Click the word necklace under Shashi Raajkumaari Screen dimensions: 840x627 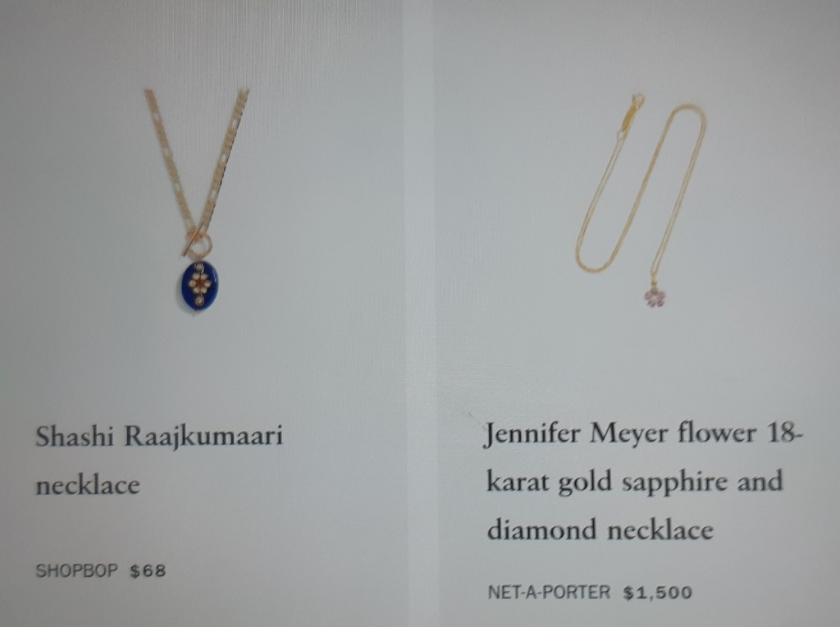coord(88,485)
